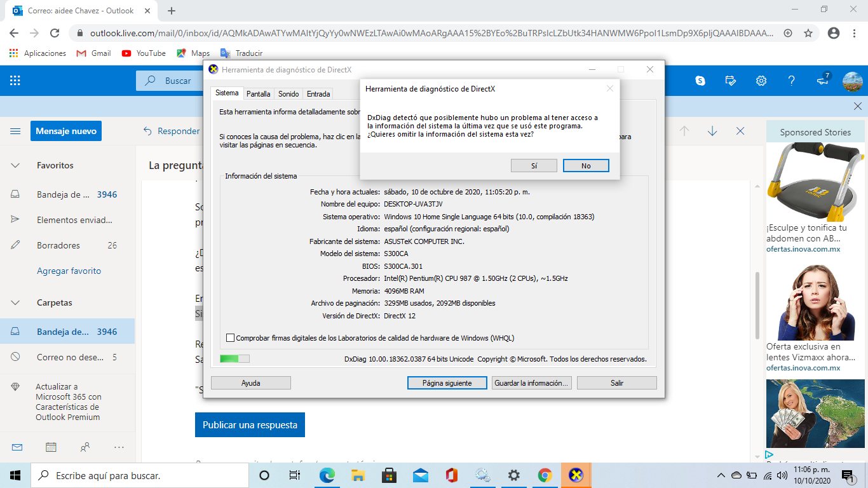Screen dimensions: 868x488
Task: Open the My Day tasks icon
Action: point(731,81)
